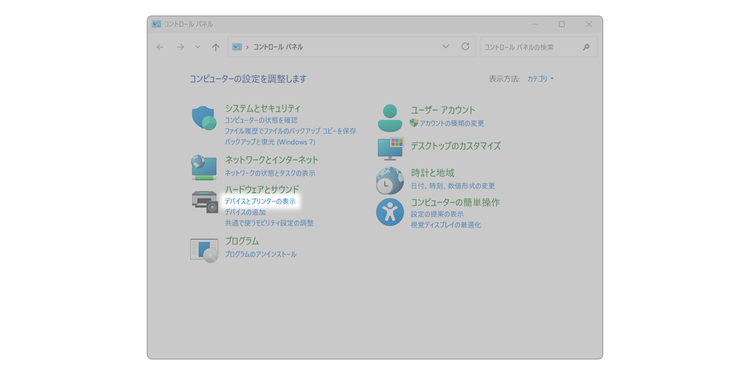Open 視覚ディスプレイの最適化 link
750x375 pixels.
446,225
